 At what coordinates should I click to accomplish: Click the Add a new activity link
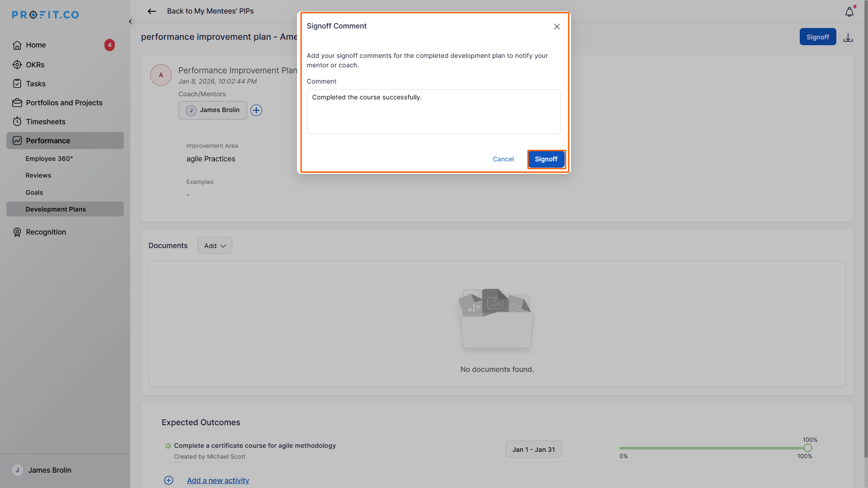[x=218, y=480]
